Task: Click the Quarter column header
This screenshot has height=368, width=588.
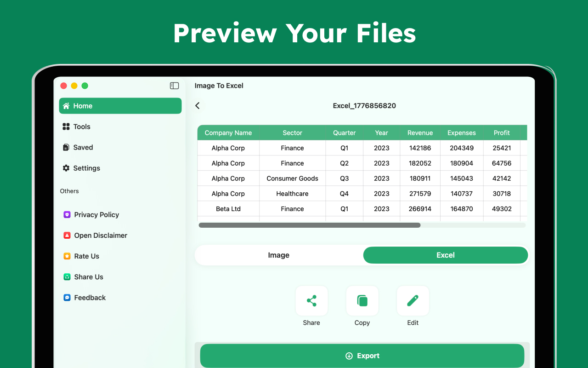Action: pyautogui.click(x=345, y=132)
